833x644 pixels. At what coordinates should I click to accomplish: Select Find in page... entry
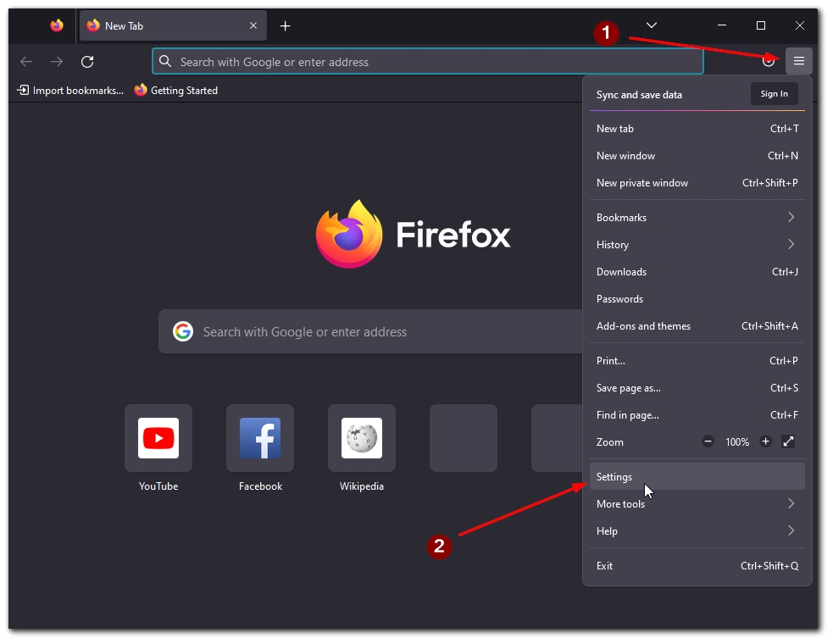tap(697, 415)
